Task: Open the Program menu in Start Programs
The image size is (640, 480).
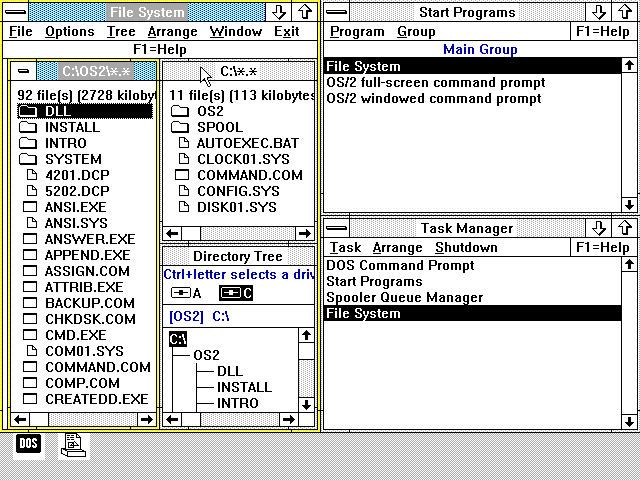Action: pyautogui.click(x=357, y=31)
